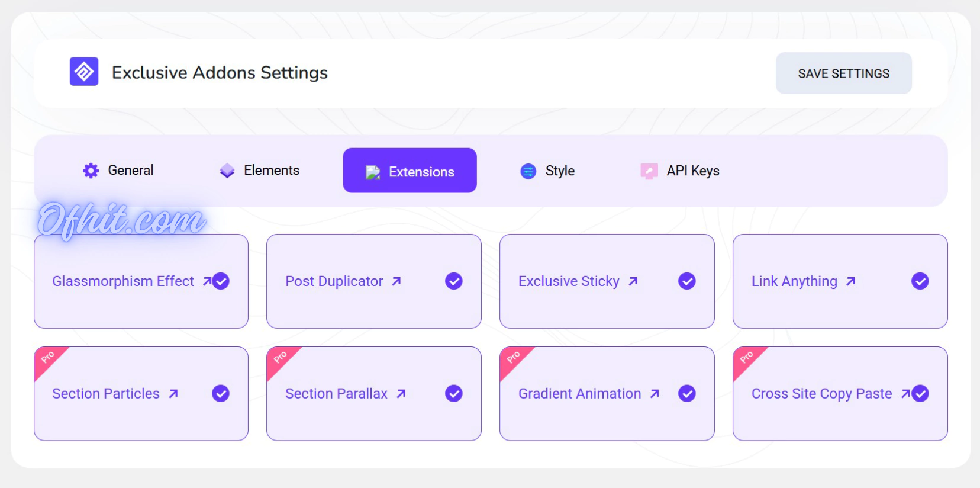Go to the API Keys tab
The image size is (980, 488).
point(680,171)
